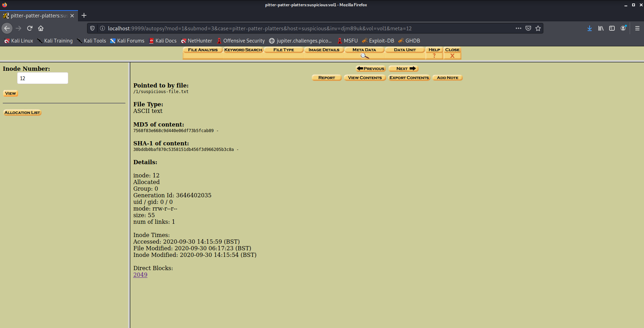Click the View inode button
The height and width of the screenshot is (328, 644).
coord(10,93)
